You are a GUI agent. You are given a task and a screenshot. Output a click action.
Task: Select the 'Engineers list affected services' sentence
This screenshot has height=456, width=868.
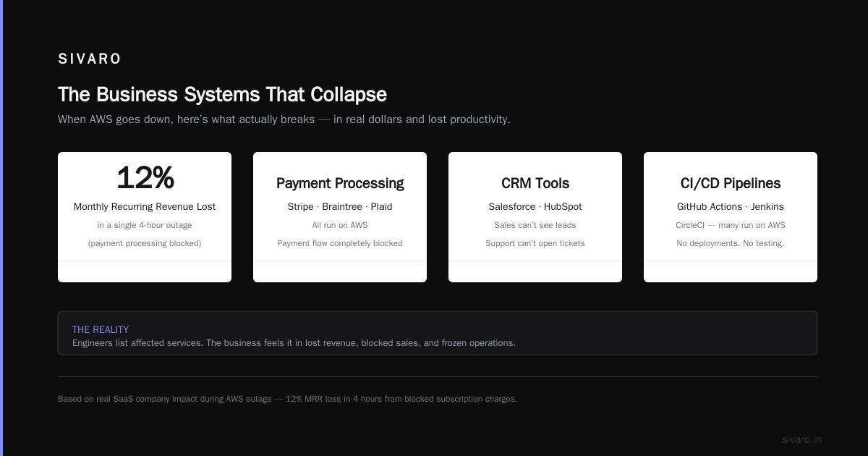pos(294,343)
